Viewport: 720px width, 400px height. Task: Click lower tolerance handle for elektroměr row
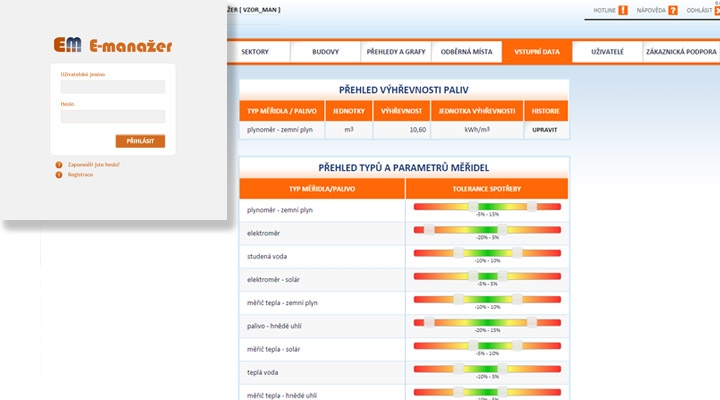(x=430, y=230)
